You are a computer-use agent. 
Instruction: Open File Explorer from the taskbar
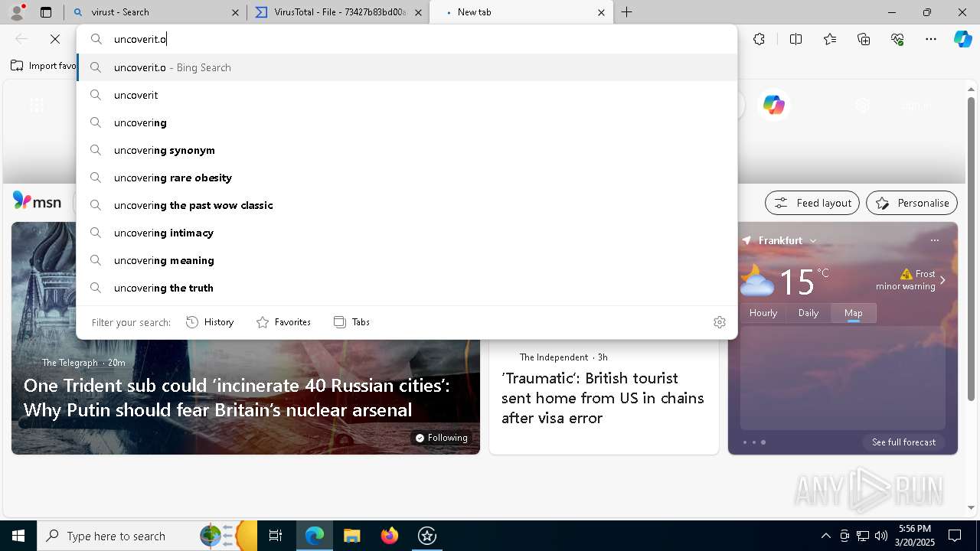[351, 536]
